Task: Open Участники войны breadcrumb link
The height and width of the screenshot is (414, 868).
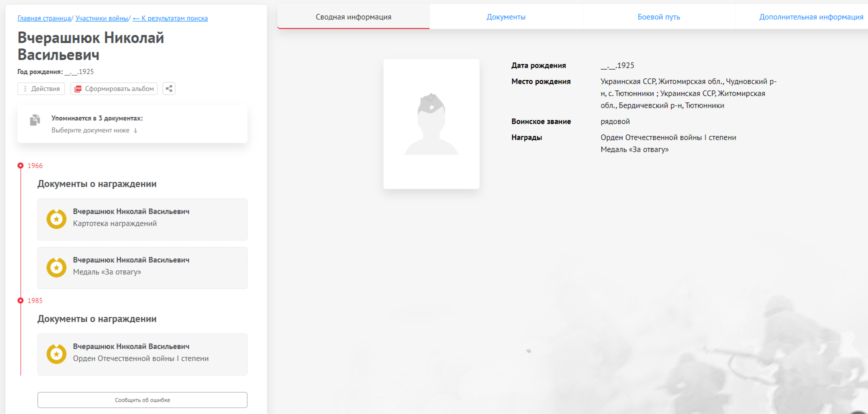Action: [x=101, y=18]
